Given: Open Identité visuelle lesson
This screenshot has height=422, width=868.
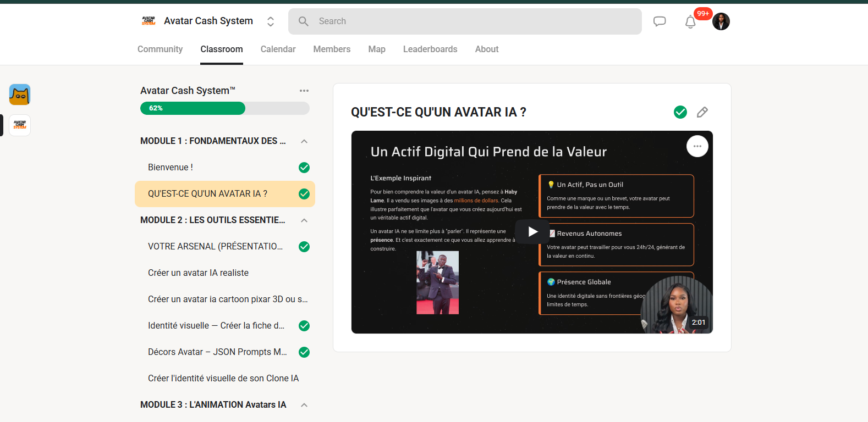Looking at the screenshot, I should coord(225,326).
